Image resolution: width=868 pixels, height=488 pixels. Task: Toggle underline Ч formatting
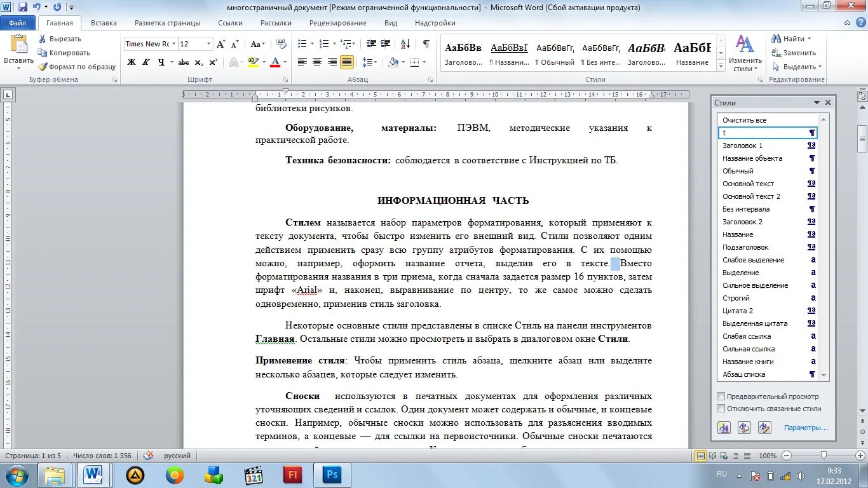[x=161, y=62]
